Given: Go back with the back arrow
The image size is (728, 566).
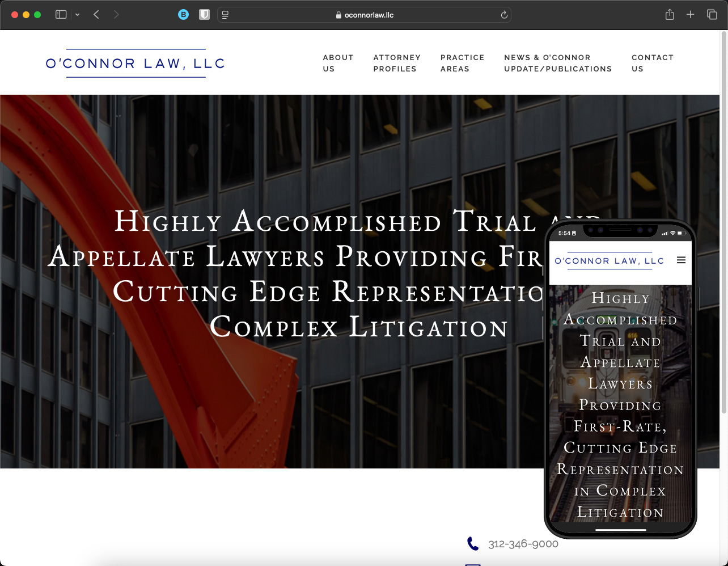Looking at the screenshot, I should (96, 15).
